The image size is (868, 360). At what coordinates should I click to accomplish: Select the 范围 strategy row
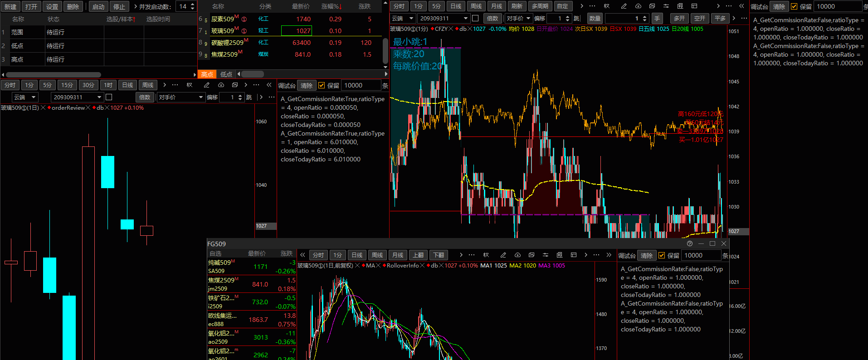click(x=98, y=32)
